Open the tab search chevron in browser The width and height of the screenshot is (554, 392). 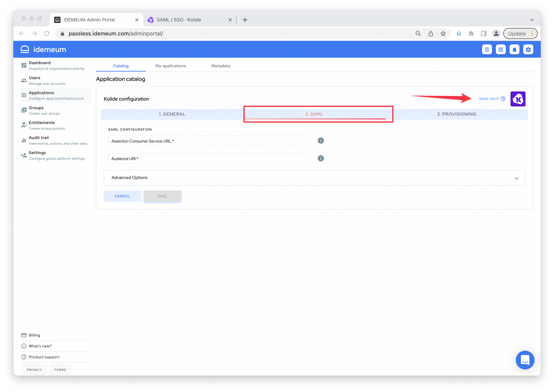[532, 20]
